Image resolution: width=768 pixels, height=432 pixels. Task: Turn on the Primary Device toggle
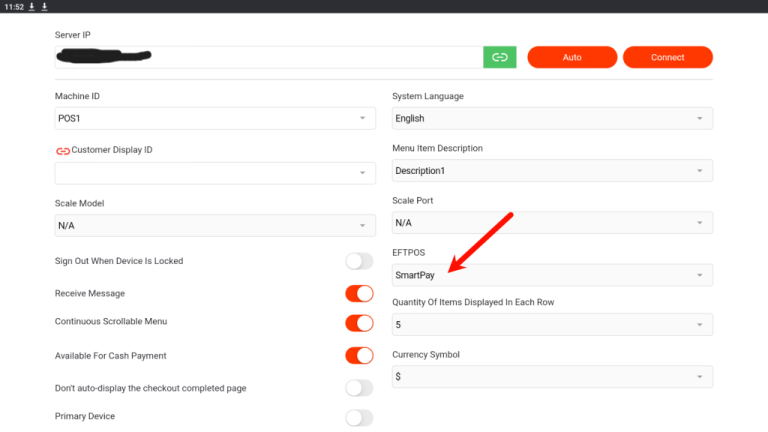point(358,418)
